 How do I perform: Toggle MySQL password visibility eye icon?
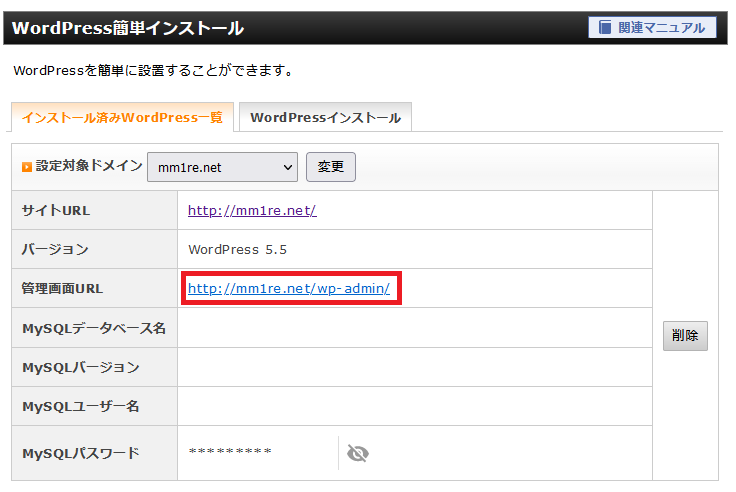click(x=358, y=453)
